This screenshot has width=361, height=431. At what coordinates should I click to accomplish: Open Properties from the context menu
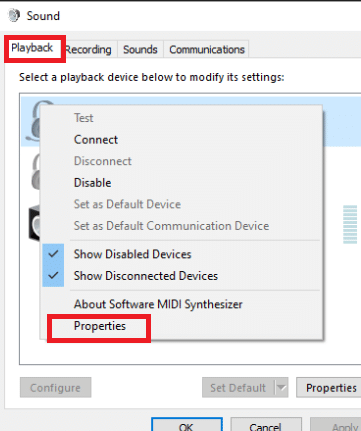click(x=100, y=326)
